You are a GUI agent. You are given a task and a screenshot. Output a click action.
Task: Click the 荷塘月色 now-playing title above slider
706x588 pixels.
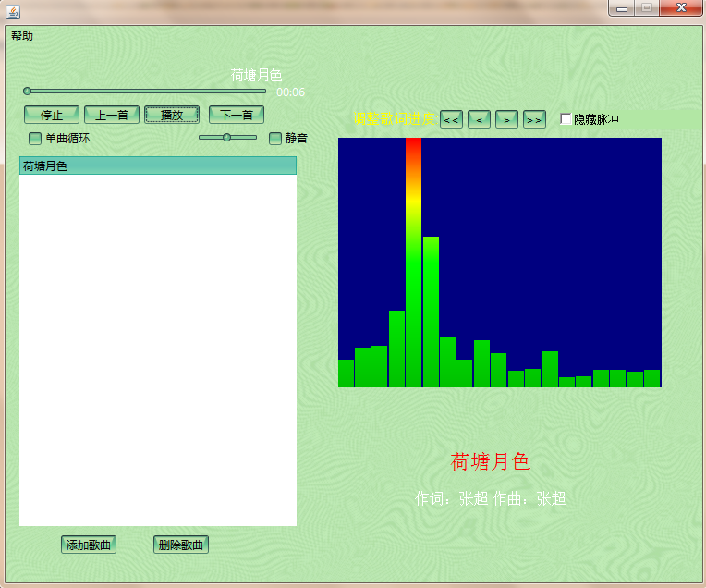256,75
